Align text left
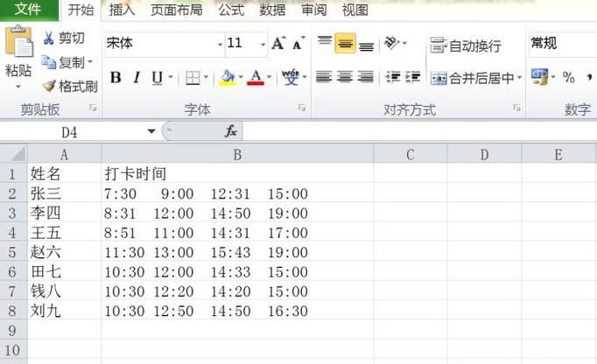This screenshot has width=597, height=364. 324,77
